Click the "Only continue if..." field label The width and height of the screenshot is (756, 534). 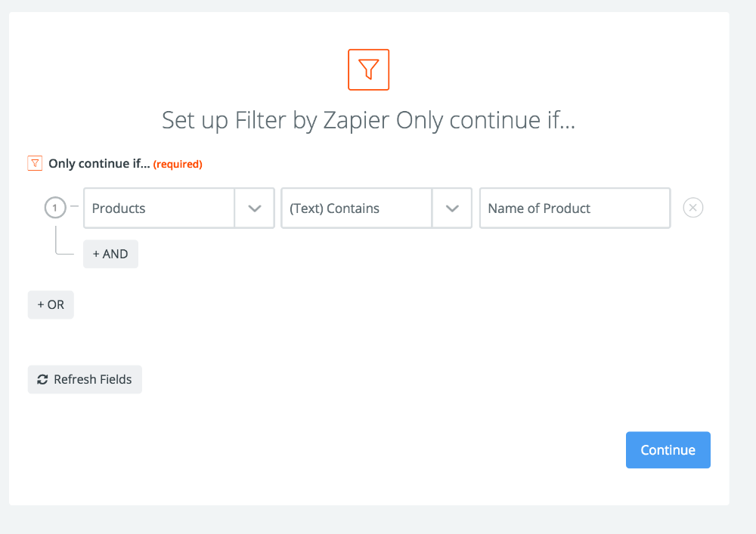click(x=99, y=163)
